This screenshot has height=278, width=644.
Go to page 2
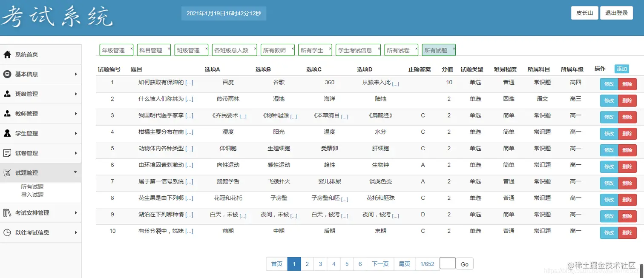pyautogui.click(x=307, y=264)
